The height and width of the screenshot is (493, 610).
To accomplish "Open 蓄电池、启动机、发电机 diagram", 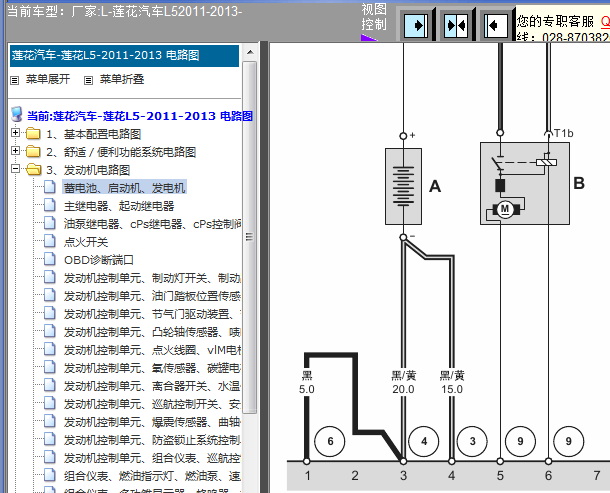I will [124, 188].
